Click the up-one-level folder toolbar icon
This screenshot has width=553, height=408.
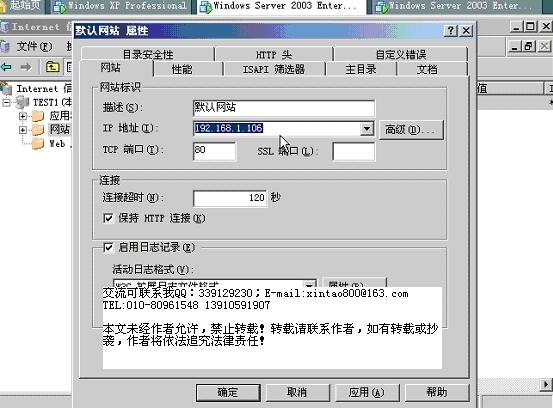point(52,66)
